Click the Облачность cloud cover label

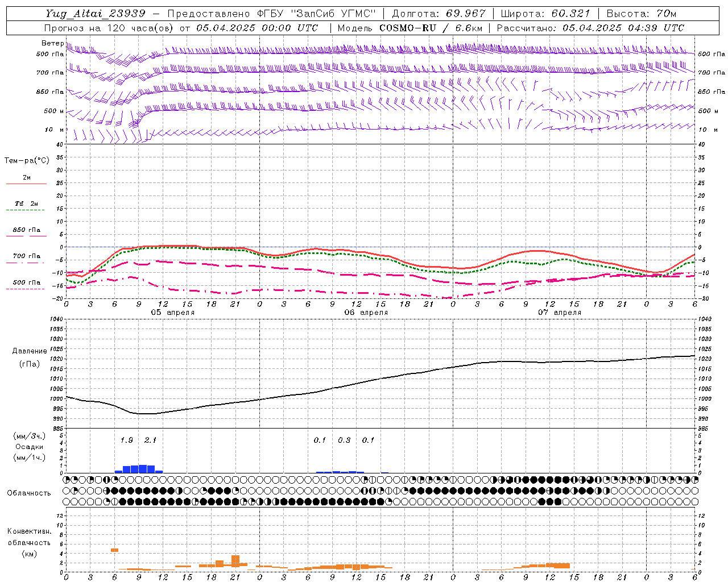tap(29, 493)
